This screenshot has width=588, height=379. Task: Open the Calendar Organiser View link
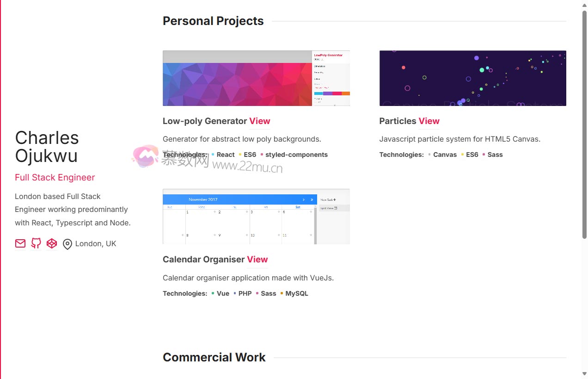click(x=257, y=259)
